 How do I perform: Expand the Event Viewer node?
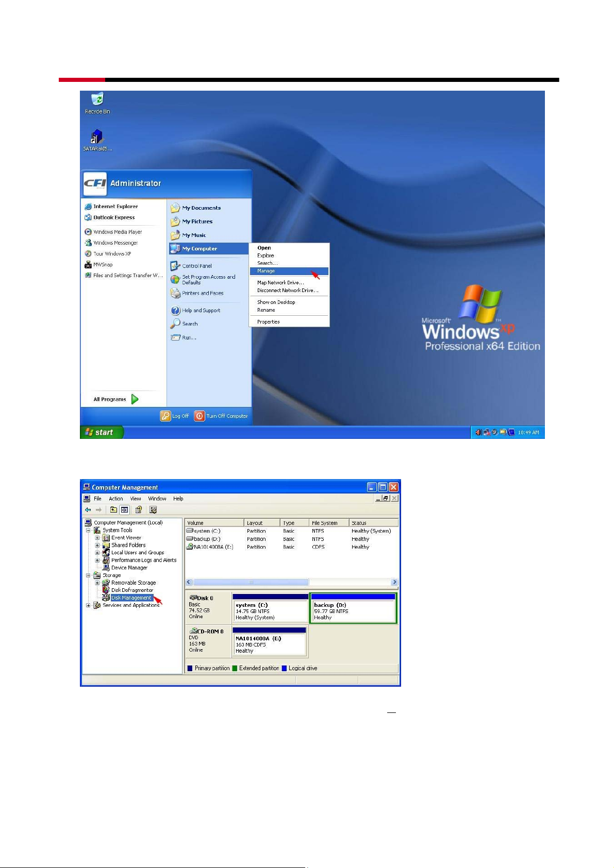pos(97,538)
